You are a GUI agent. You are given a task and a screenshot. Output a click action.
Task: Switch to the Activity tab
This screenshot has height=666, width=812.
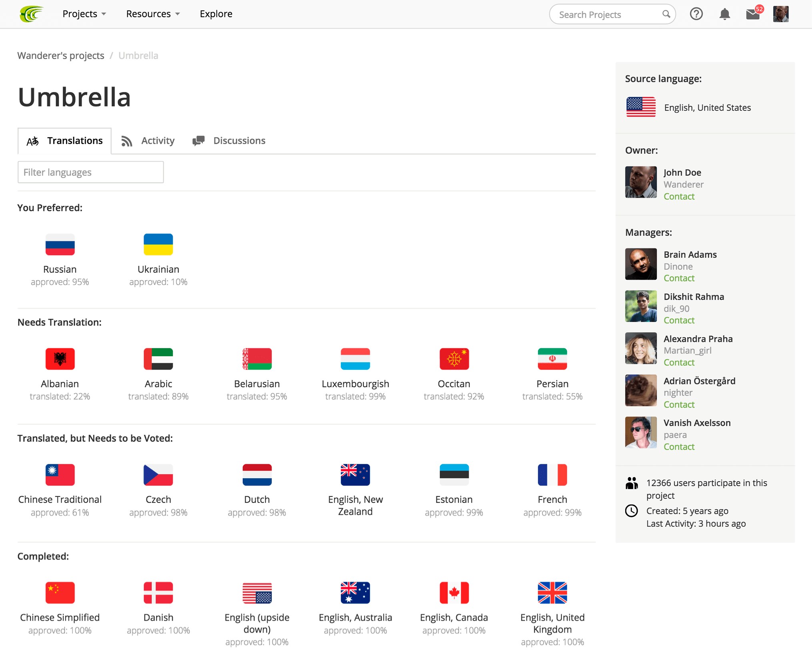pos(148,141)
